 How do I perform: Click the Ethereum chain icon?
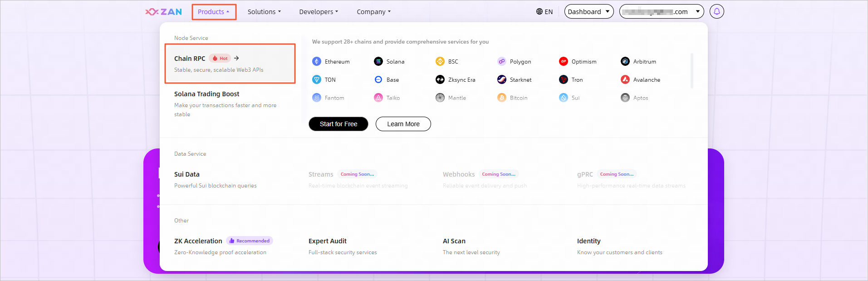pyautogui.click(x=317, y=61)
